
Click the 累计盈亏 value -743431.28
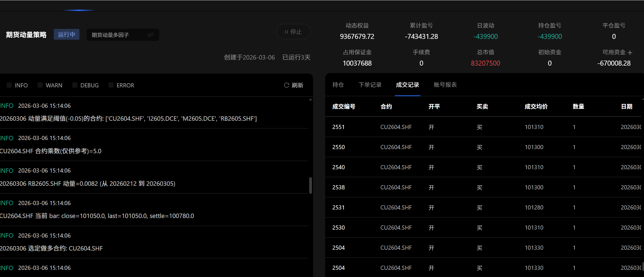click(421, 36)
